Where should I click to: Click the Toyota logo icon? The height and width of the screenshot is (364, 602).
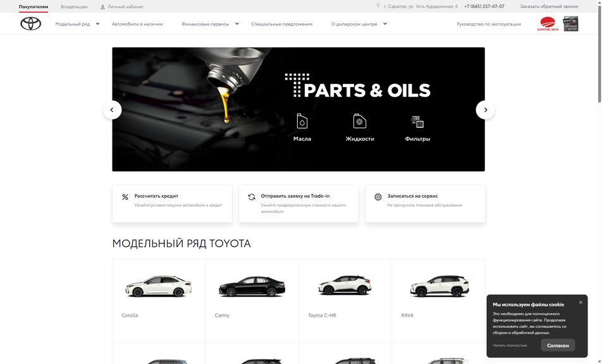(x=31, y=24)
